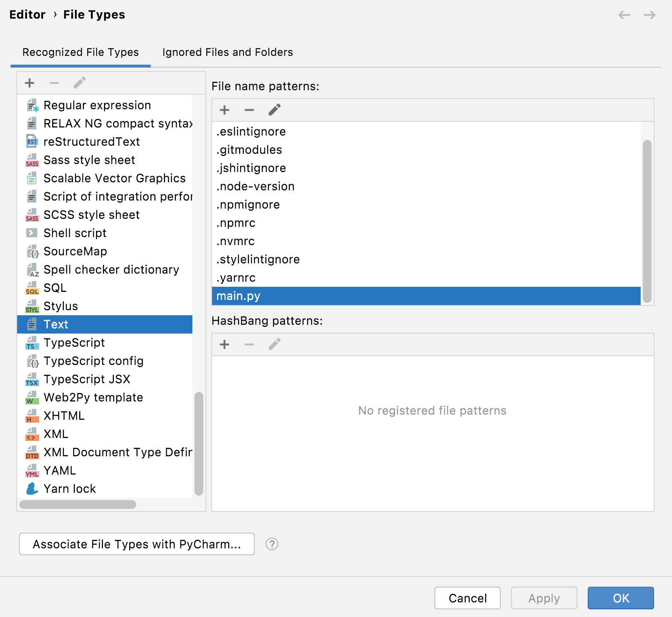
Task: Click the horizontal scrollbar below file types
Action: click(77, 504)
